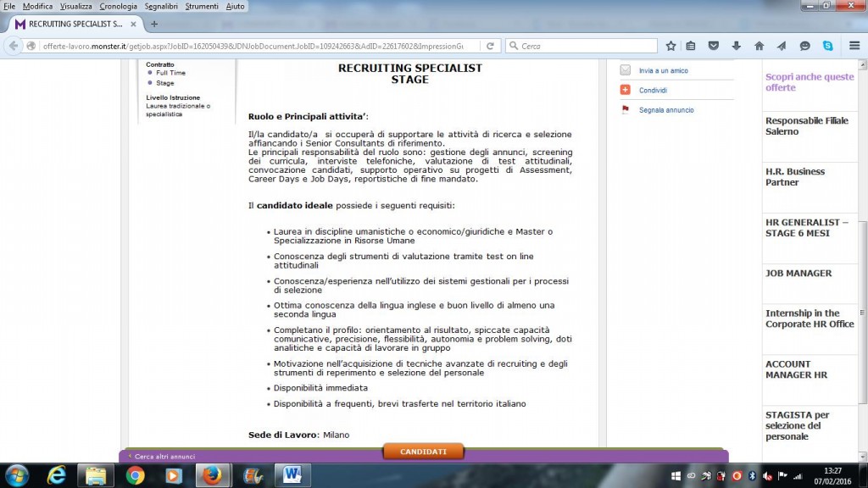Bookmark this page with the star icon
This screenshot has height=488, width=868.
pos(671,46)
